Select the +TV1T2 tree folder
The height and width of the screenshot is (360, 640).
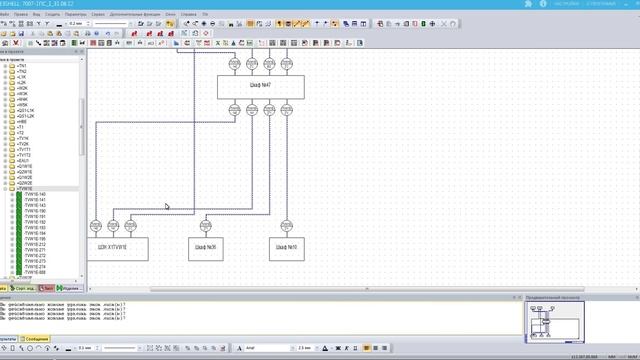[24, 155]
